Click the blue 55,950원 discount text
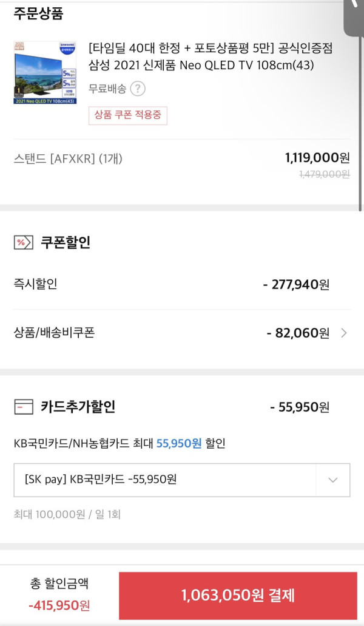 (179, 444)
